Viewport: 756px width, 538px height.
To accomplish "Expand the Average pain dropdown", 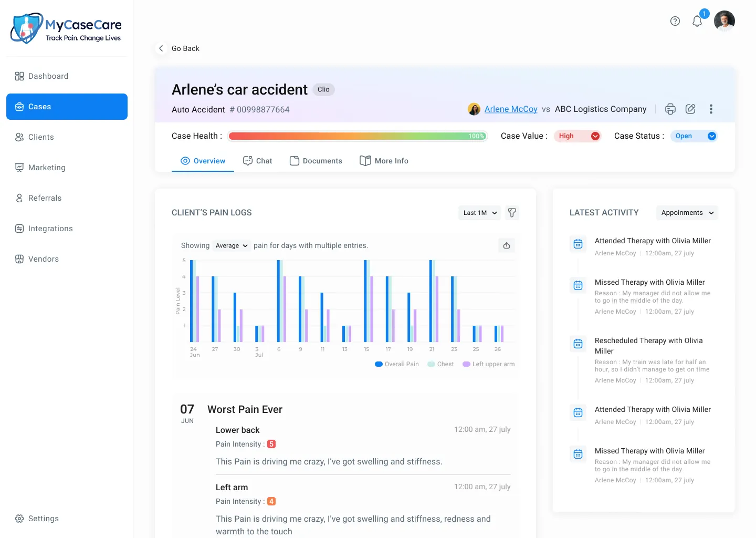I will [x=232, y=245].
